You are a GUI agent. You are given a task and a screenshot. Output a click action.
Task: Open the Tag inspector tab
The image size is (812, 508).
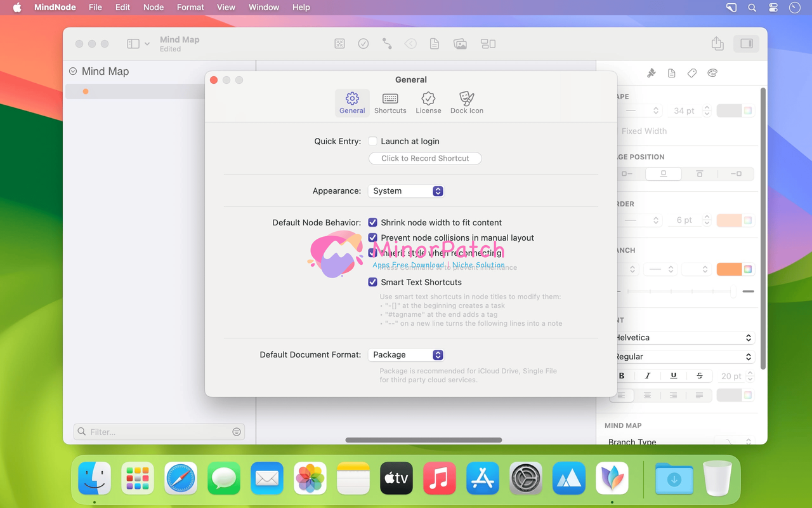692,73
